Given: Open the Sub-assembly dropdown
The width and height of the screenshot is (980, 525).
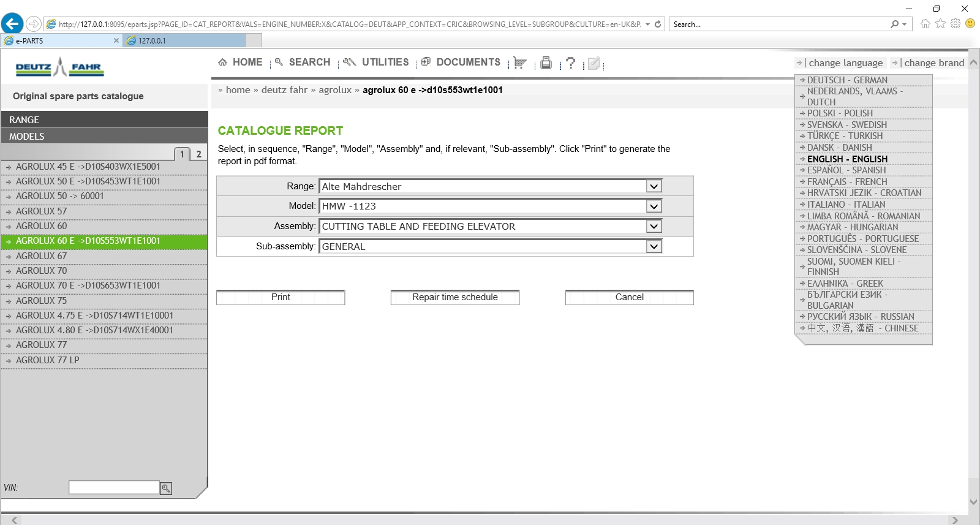Looking at the screenshot, I should tap(654, 246).
